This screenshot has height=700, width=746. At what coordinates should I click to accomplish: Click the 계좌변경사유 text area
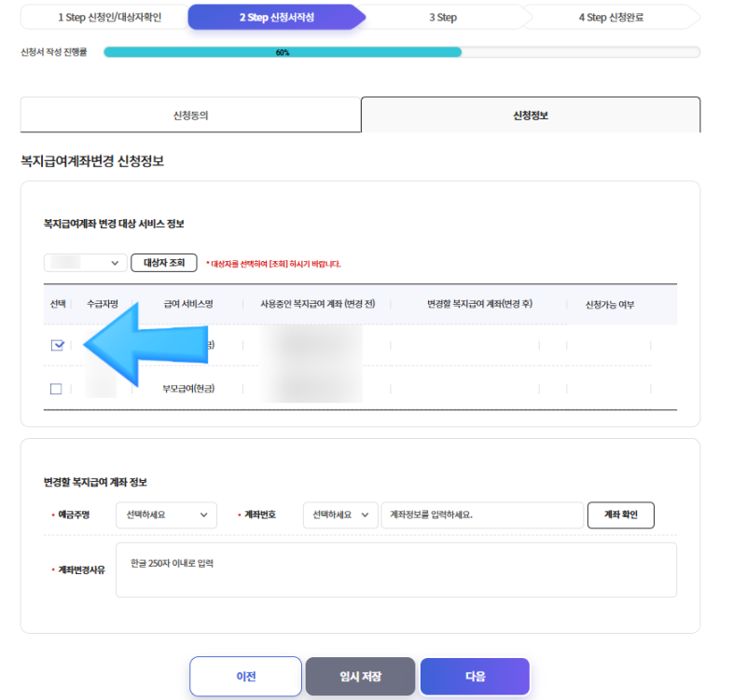click(396, 570)
